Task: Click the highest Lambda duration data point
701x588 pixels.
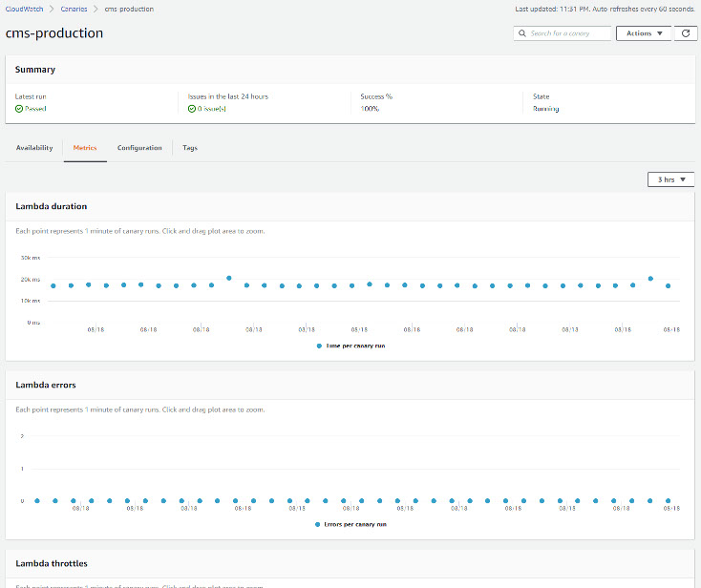Action: (x=229, y=278)
